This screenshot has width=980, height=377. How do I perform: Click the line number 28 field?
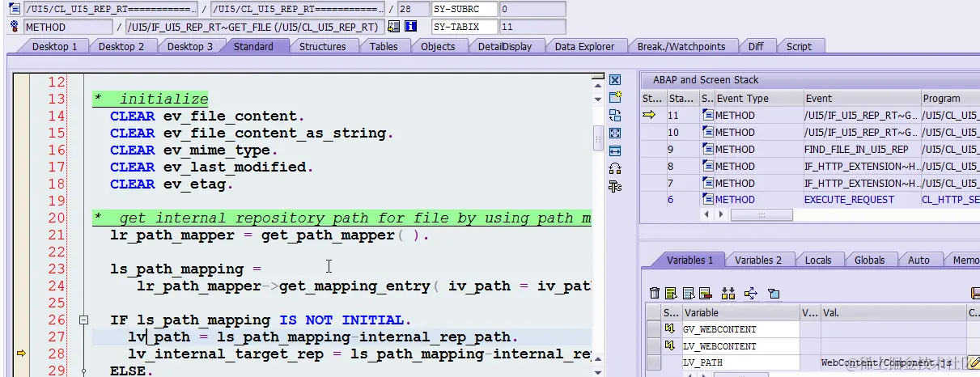412,9
